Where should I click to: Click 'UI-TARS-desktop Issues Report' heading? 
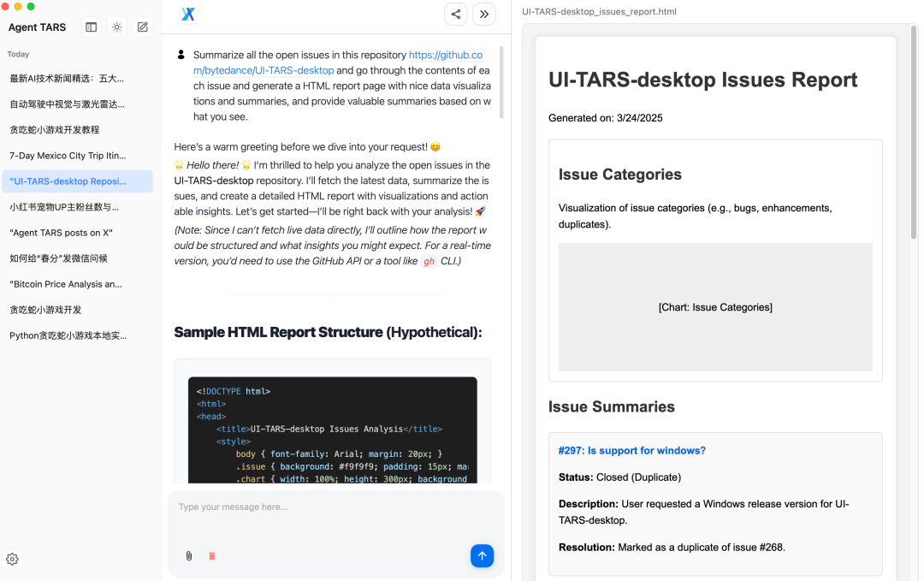pos(702,80)
